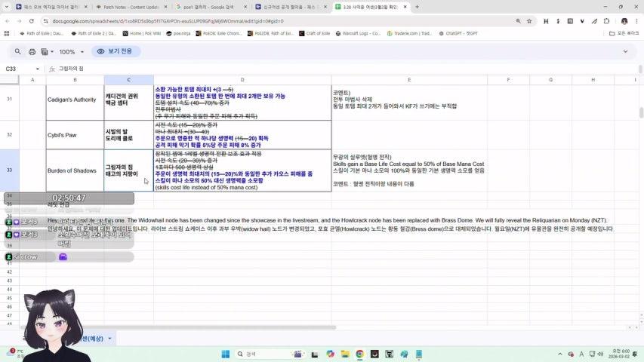644x362 pixels.
Task: Close the active Sheets browser tab
Action: tap(405, 7)
